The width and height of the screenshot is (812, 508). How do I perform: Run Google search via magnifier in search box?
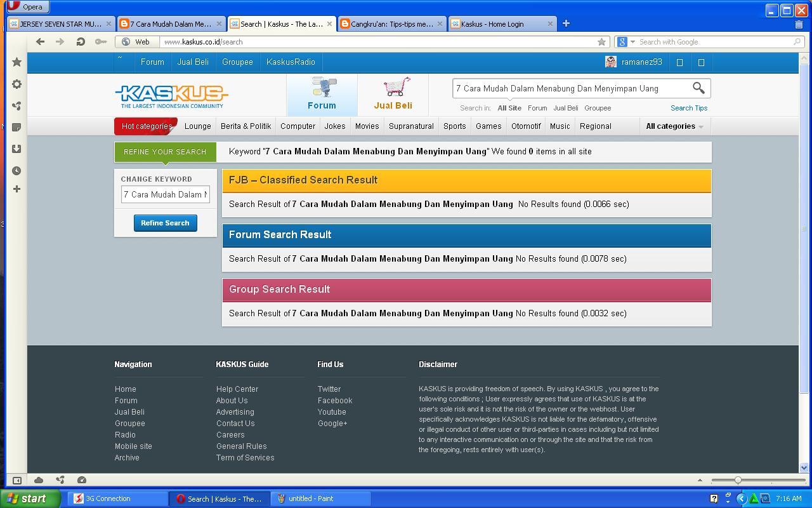coord(797,42)
